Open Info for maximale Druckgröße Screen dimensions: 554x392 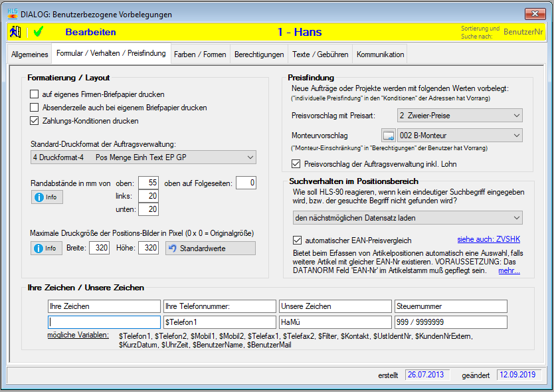(46, 248)
